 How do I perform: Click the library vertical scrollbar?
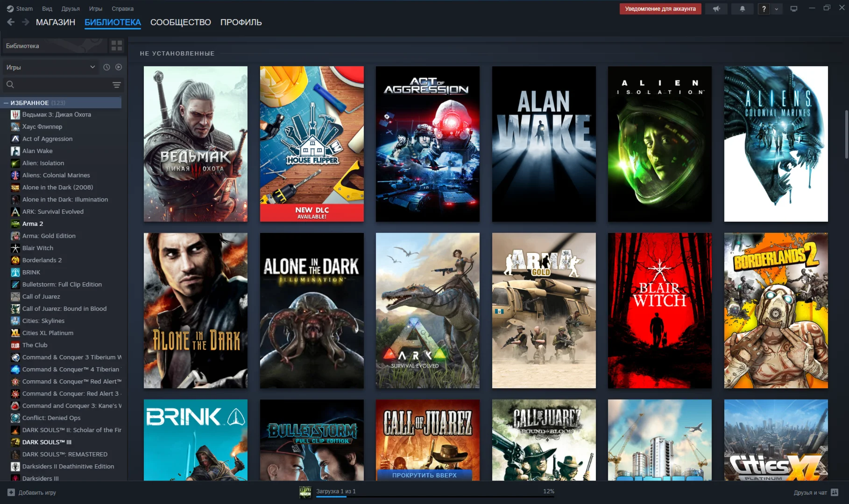pyautogui.click(x=846, y=135)
